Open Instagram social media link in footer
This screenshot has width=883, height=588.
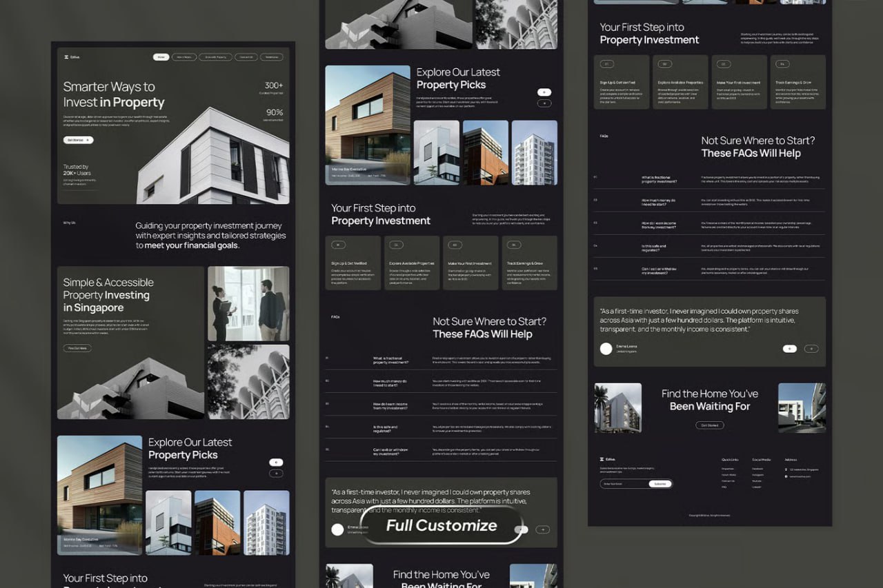tap(758, 475)
